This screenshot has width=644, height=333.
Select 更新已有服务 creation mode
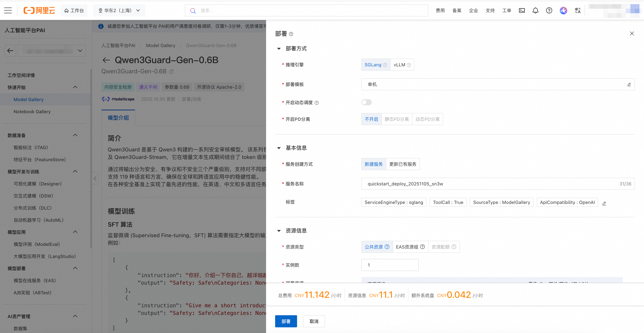(x=403, y=164)
